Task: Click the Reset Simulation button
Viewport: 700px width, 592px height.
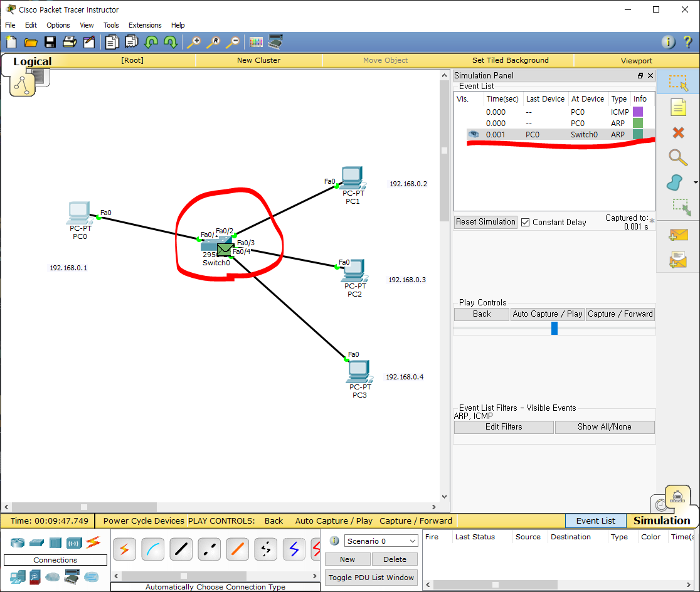Action: tap(485, 222)
